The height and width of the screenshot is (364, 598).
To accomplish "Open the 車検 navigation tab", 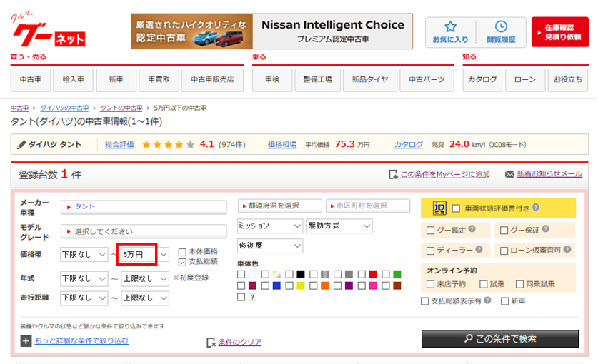I will (272, 80).
